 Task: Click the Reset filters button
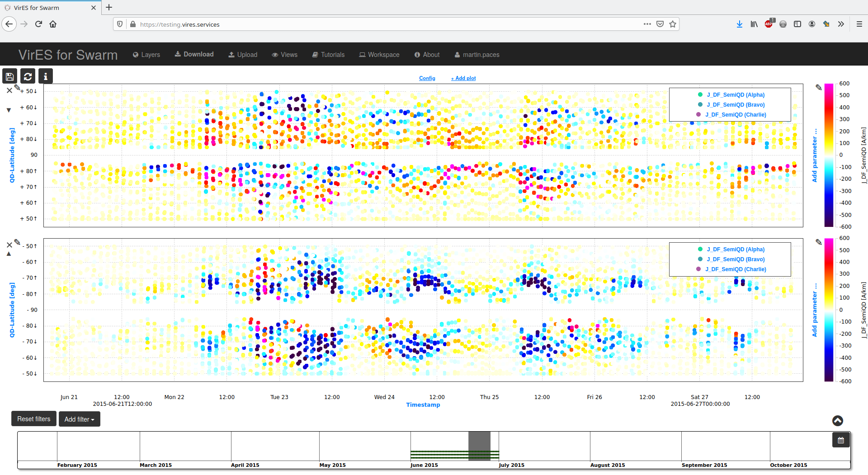click(x=33, y=419)
